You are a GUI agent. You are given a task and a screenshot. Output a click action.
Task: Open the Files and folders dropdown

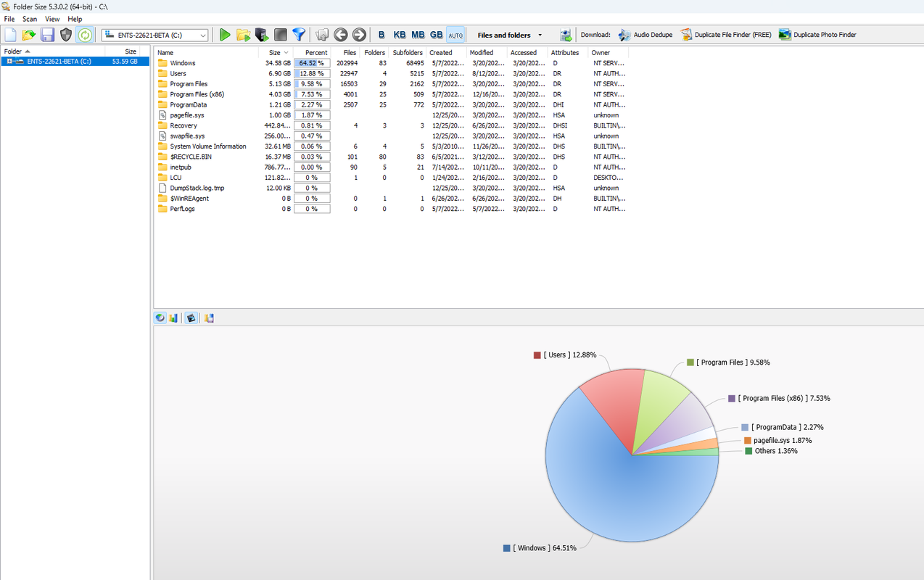(x=509, y=35)
